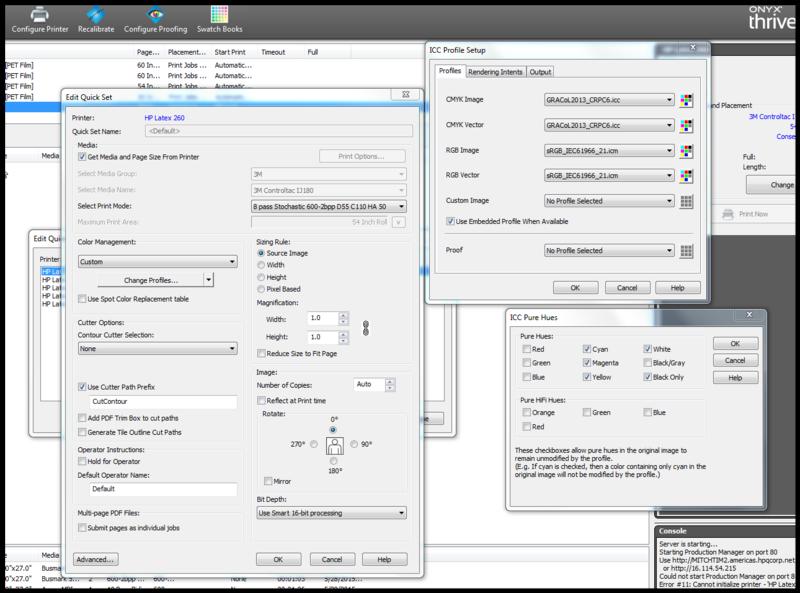
Task: Enable Add PDF Trim Box to cut paths
Action: (82, 418)
